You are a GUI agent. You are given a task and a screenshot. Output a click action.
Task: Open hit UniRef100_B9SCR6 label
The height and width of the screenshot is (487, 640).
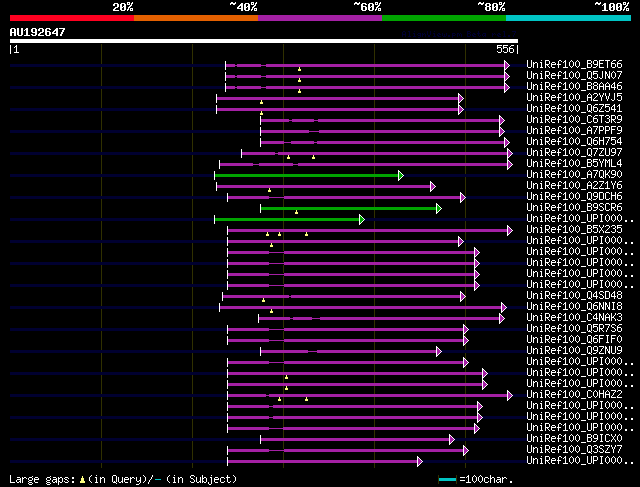[x=574, y=208]
